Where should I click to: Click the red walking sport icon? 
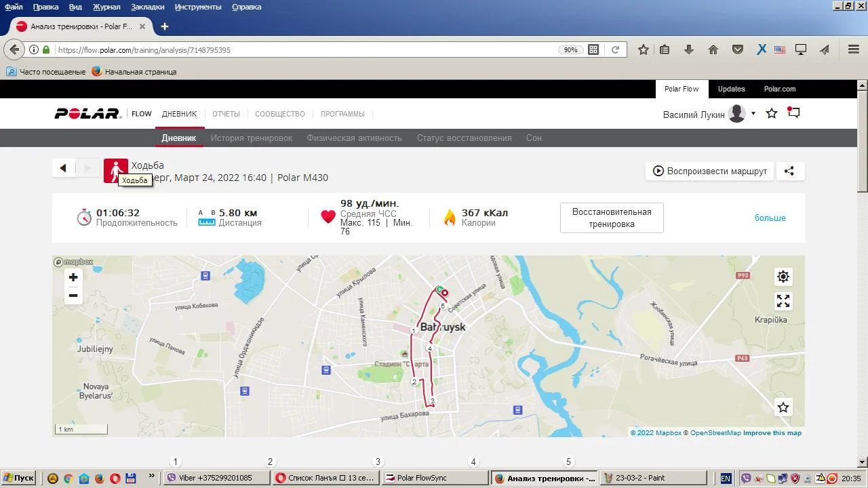115,169
